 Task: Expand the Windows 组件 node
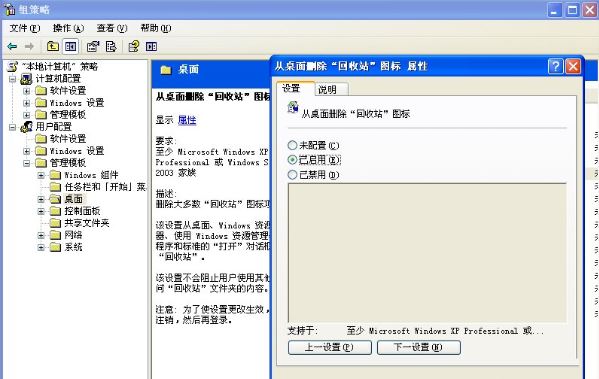click(41, 175)
